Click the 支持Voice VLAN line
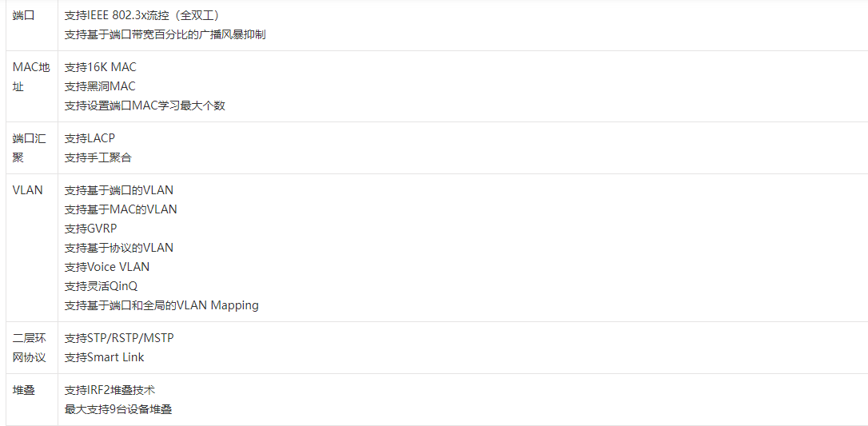This screenshot has width=868, height=426. click(x=106, y=267)
